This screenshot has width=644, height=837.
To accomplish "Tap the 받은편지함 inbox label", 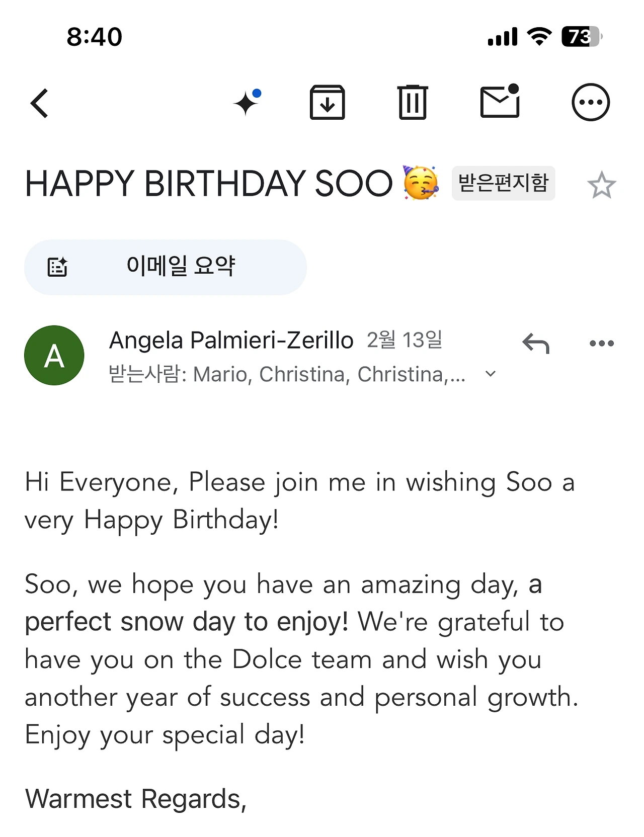I will tap(503, 183).
